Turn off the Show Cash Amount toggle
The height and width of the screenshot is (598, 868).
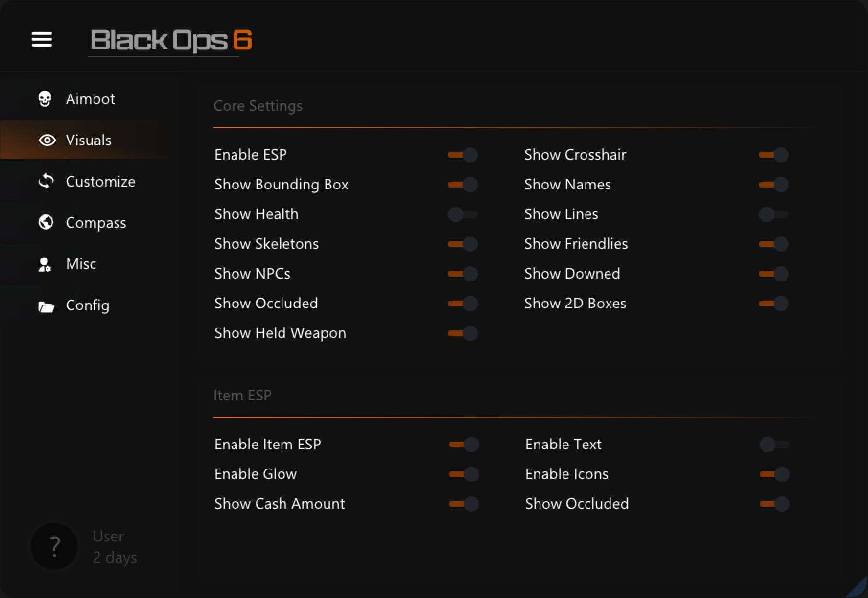click(x=463, y=504)
